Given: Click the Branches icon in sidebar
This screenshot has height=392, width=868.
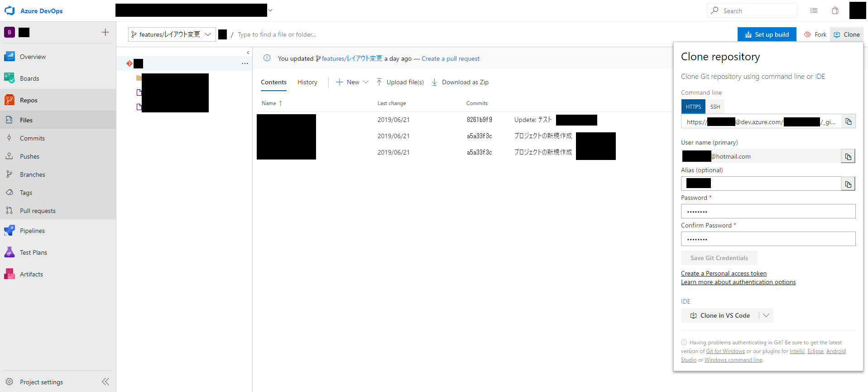Looking at the screenshot, I should click(9, 174).
